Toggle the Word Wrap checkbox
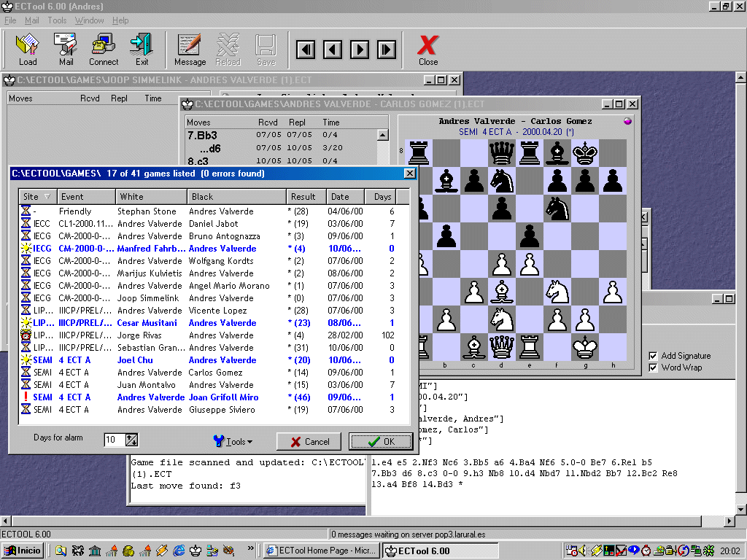Viewport: 747px width, 560px height. pos(653,367)
